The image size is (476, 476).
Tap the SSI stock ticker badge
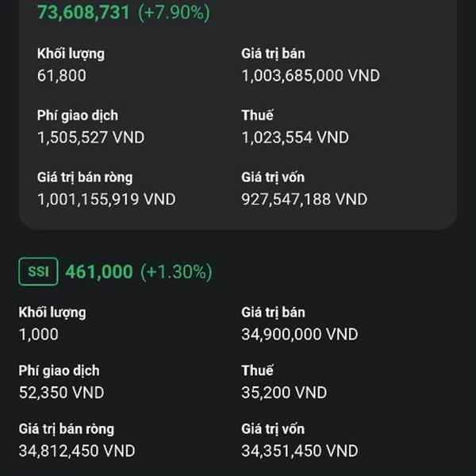click(x=38, y=271)
